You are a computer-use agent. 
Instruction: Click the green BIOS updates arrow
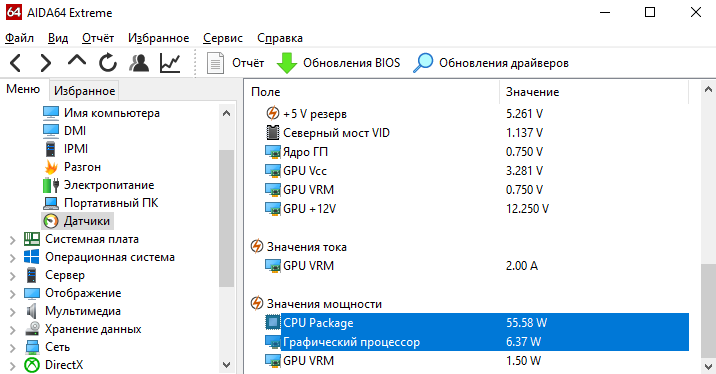pyautogui.click(x=287, y=63)
